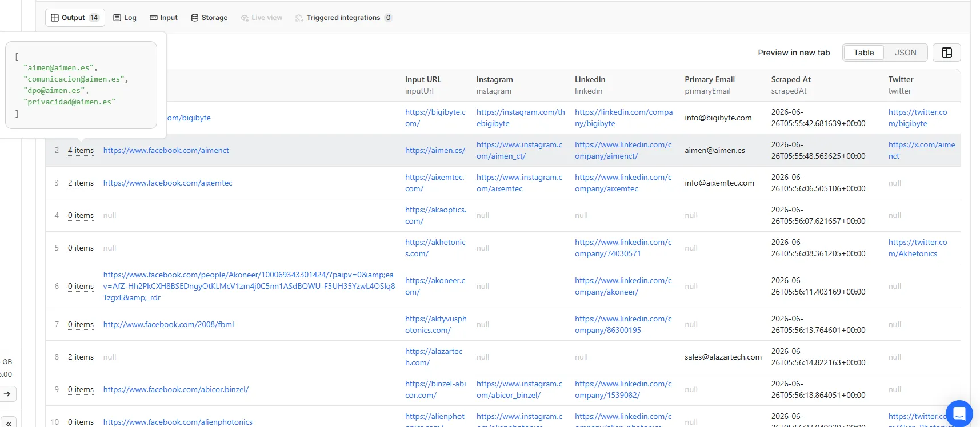Expand the 0 items cell in row 6

[x=81, y=286]
